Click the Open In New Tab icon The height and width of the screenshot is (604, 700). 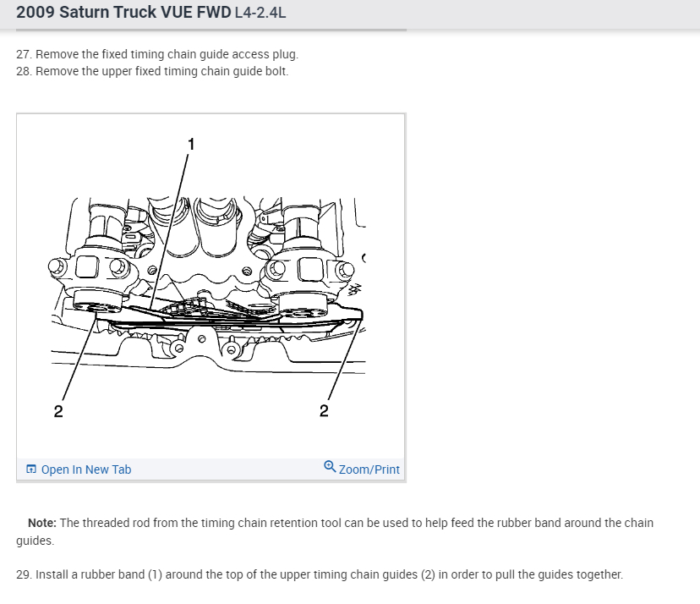coord(30,469)
